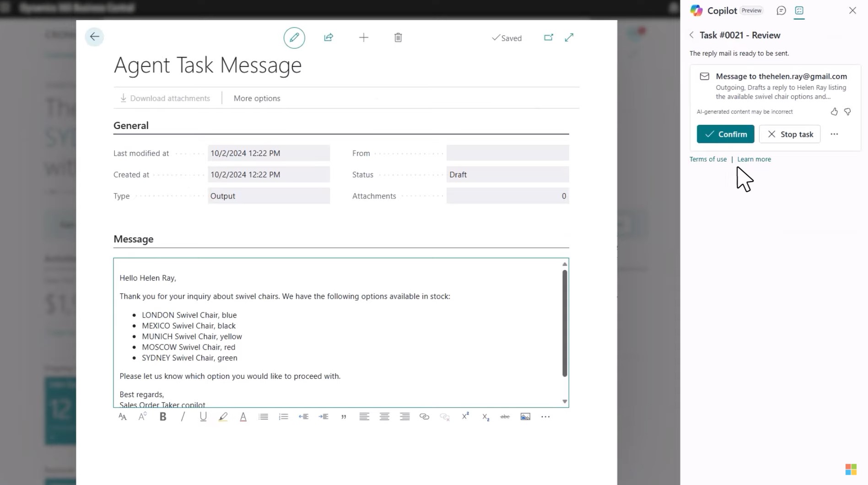Click scroll up arrow in message box

pyautogui.click(x=565, y=264)
